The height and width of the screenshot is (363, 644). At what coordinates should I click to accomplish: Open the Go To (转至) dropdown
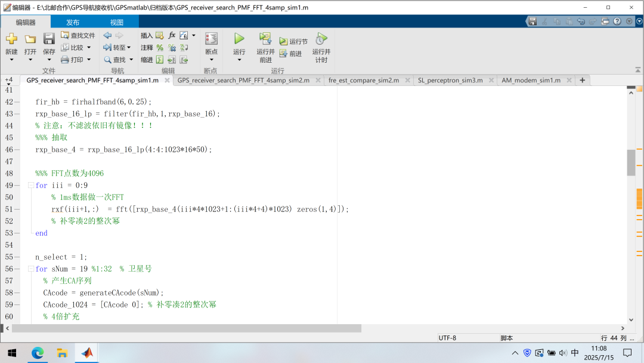(117, 48)
